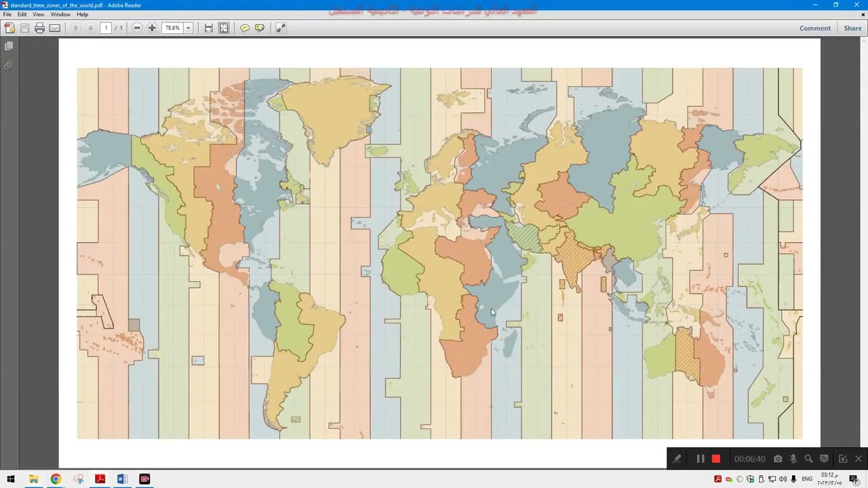This screenshot has width=868, height=488.
Task: Switch to Read Mode view icon
Action: coord(281,28)
